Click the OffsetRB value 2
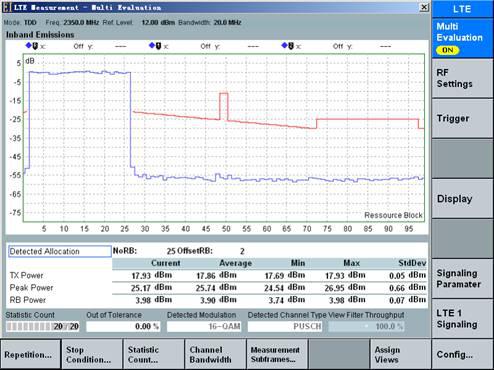 click(x=242, y=251)
